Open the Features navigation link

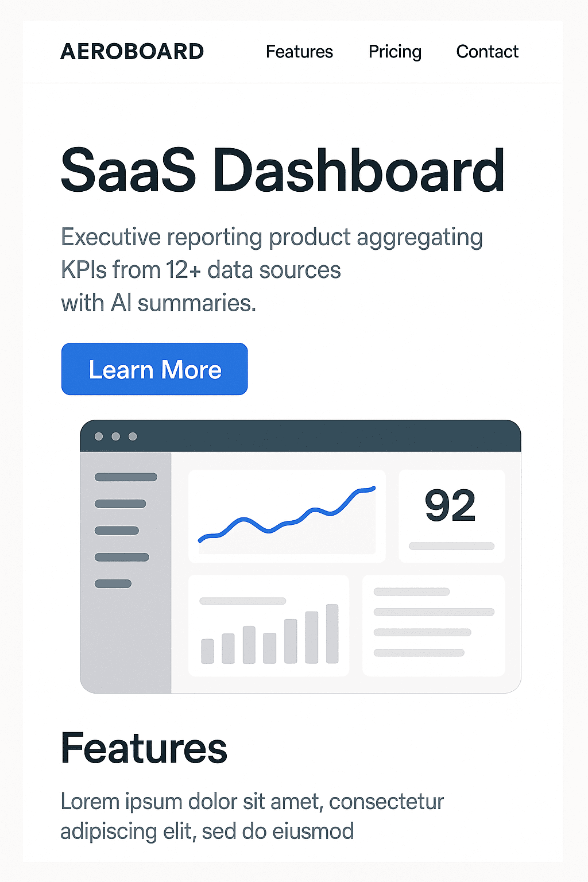299,52
